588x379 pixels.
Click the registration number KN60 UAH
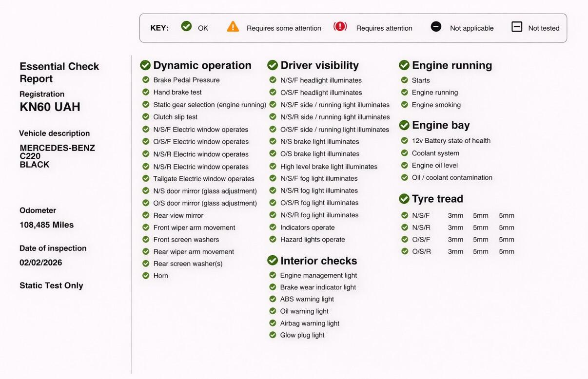50,107
